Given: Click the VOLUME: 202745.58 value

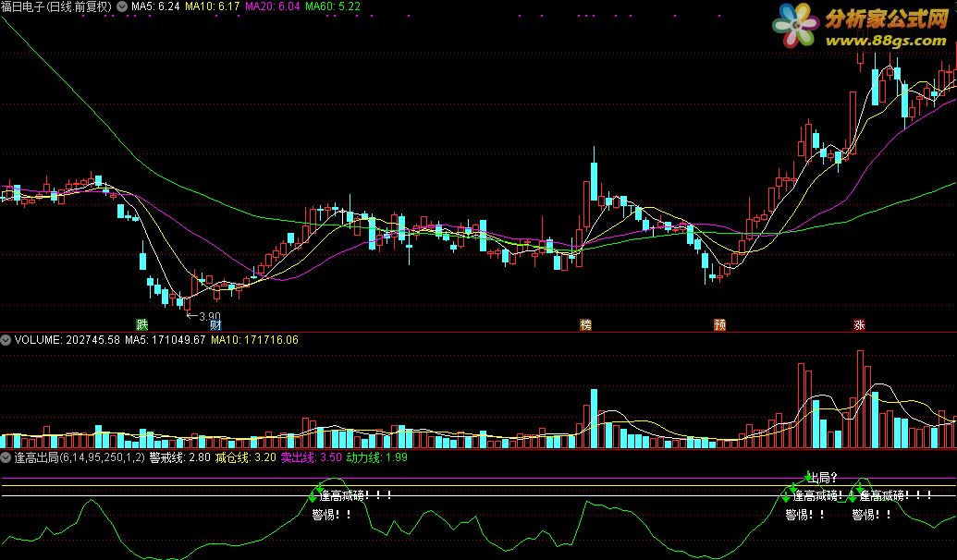Looking at the screenshot, I should coord(67,340).
